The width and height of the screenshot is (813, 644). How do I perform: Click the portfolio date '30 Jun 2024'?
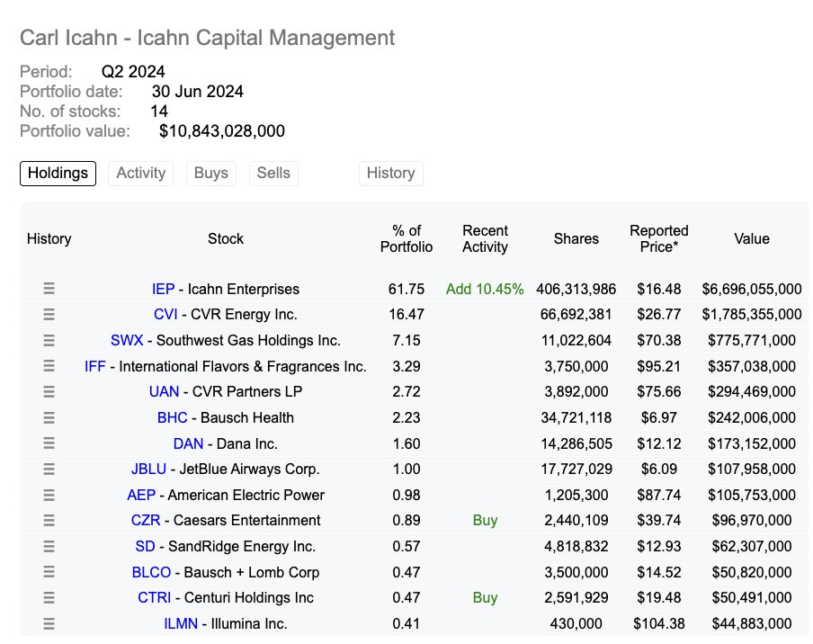(198, 91)
